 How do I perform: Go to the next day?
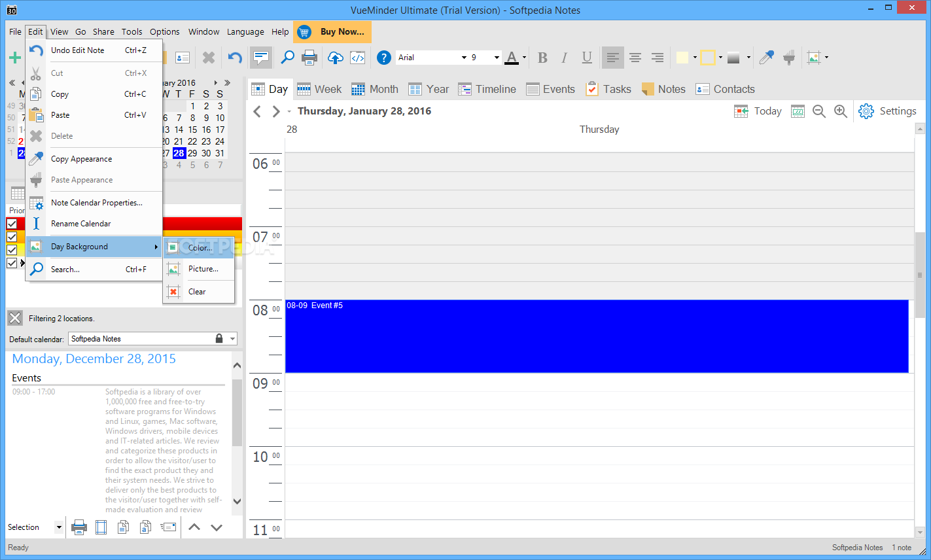click(276, 111)
